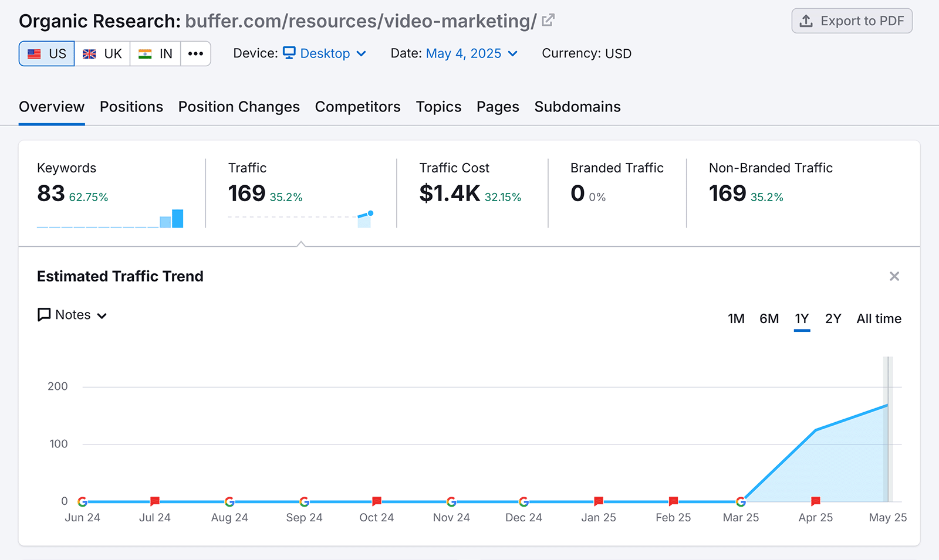939x560 pixels.
Task: Click the red note marker near Apr 25
Action: click(x=815, y=501)
